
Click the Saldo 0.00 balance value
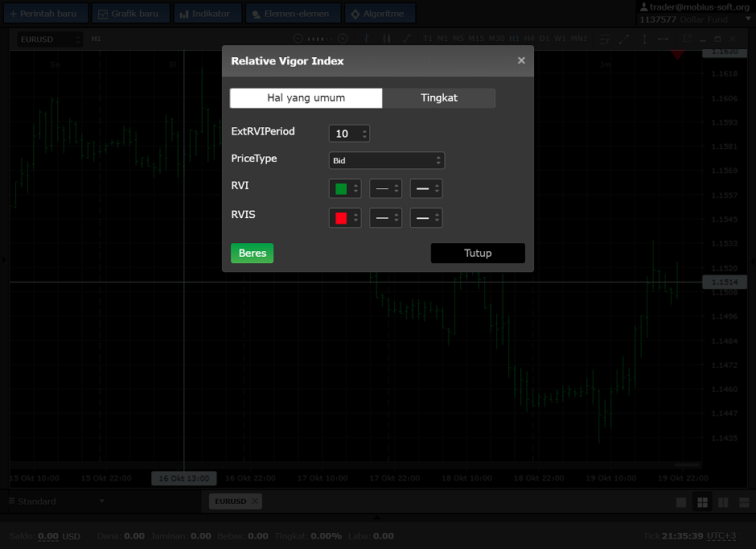click(48, 536)
